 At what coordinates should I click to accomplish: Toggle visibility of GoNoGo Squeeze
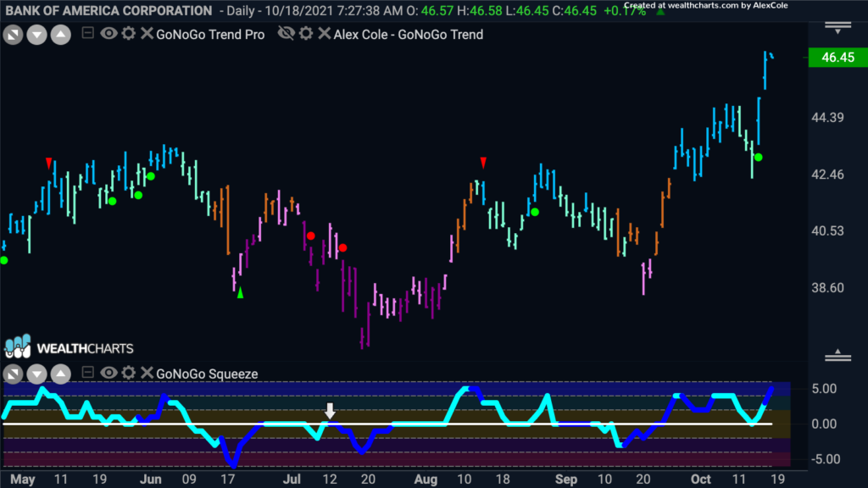[108, 373]
